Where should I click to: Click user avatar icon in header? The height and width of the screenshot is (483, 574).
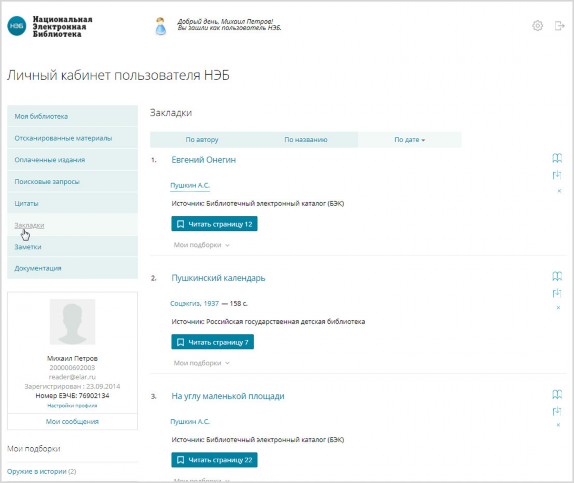(161, 26)
